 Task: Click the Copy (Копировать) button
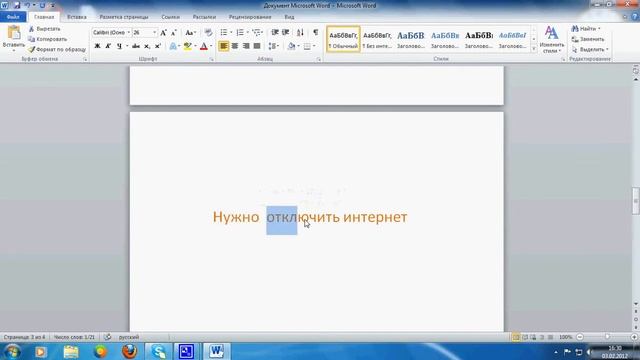(x=47, y=39)
